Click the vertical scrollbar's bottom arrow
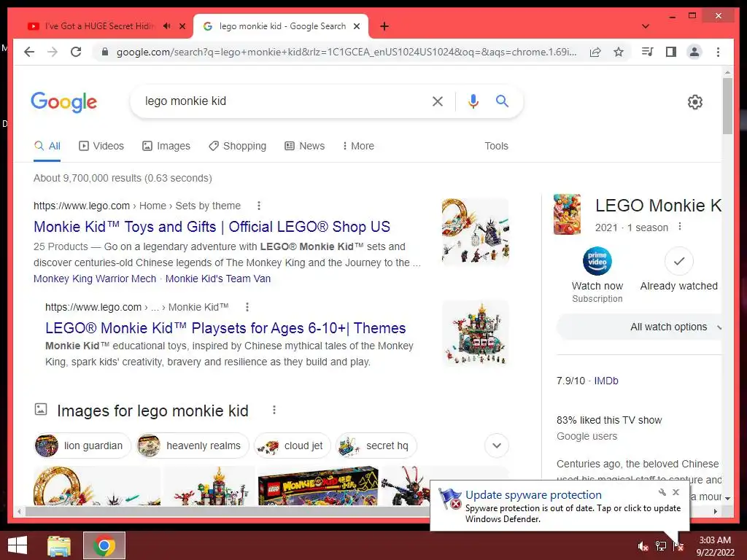 (727, 498)
